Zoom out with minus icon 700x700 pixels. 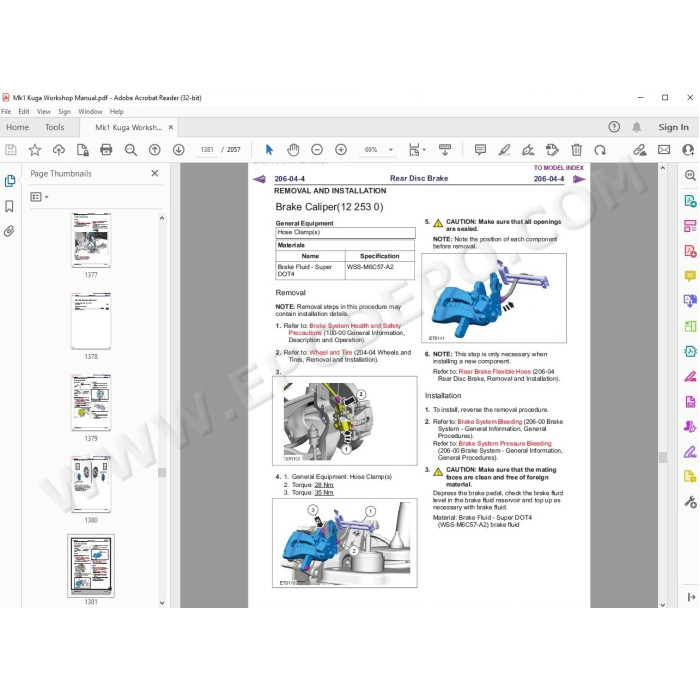click(x=317, y=150)
